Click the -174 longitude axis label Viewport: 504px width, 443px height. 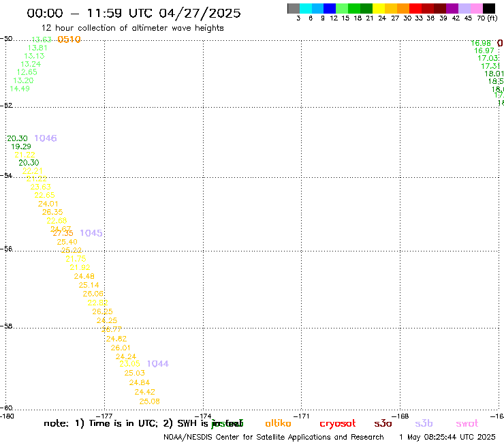point(203,416)
